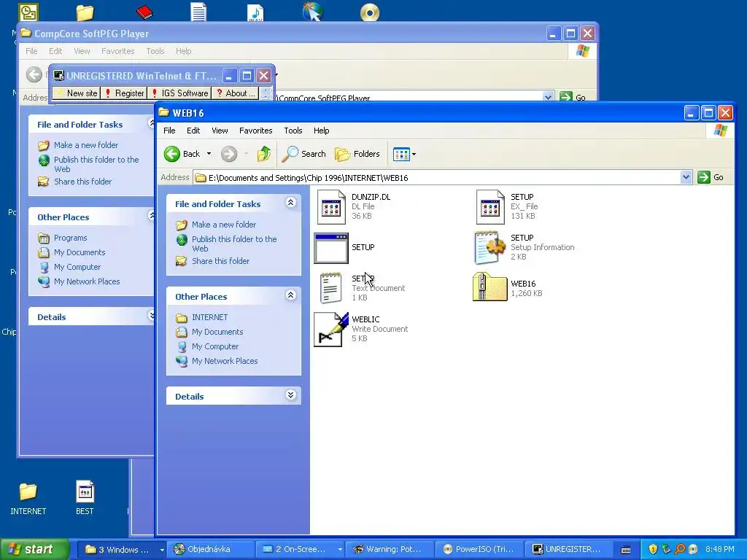The height and width of the screenshot is (560, 747).
Task: Open Favorites menu in CompCore SoftPEG window
Action: click(x=117, y=51)
